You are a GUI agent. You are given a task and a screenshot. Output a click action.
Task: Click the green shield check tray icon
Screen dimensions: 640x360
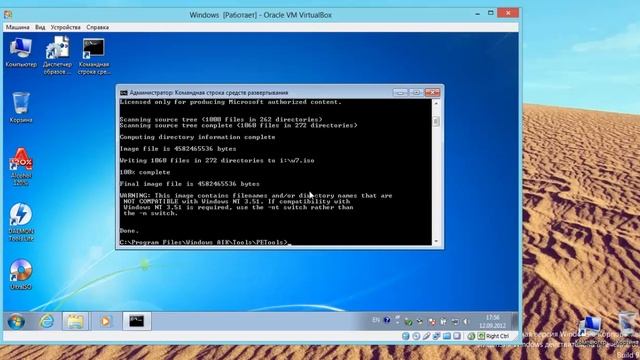[x=409, y=322]
